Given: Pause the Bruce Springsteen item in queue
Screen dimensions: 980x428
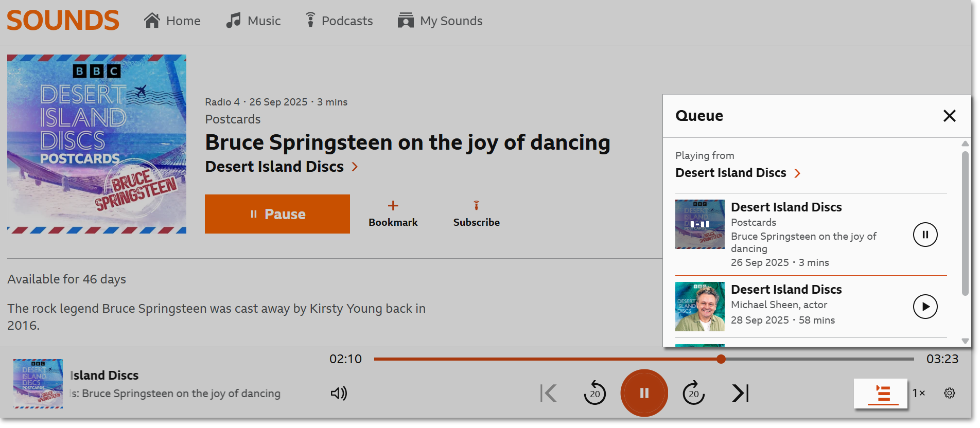Looking at the screenshot, I should [925, 235].
